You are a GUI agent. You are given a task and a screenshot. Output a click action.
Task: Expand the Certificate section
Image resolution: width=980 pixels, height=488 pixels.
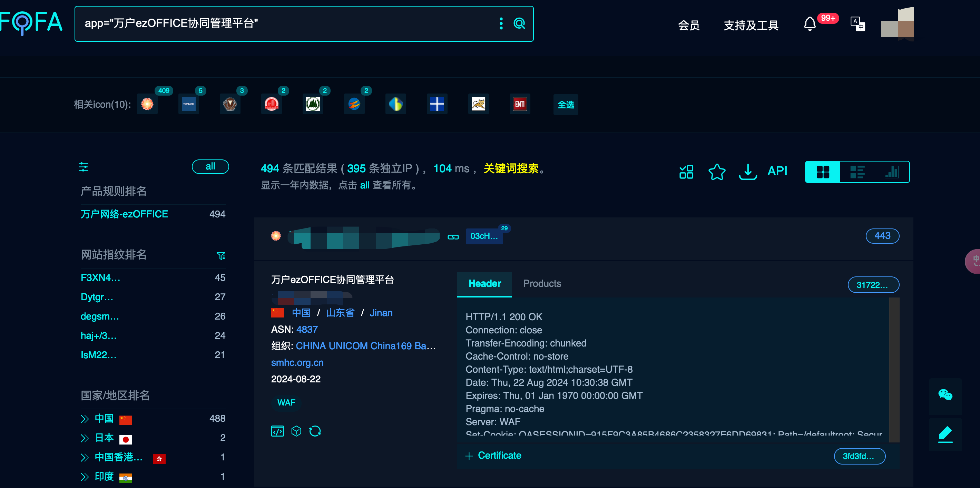click(493, 456)
